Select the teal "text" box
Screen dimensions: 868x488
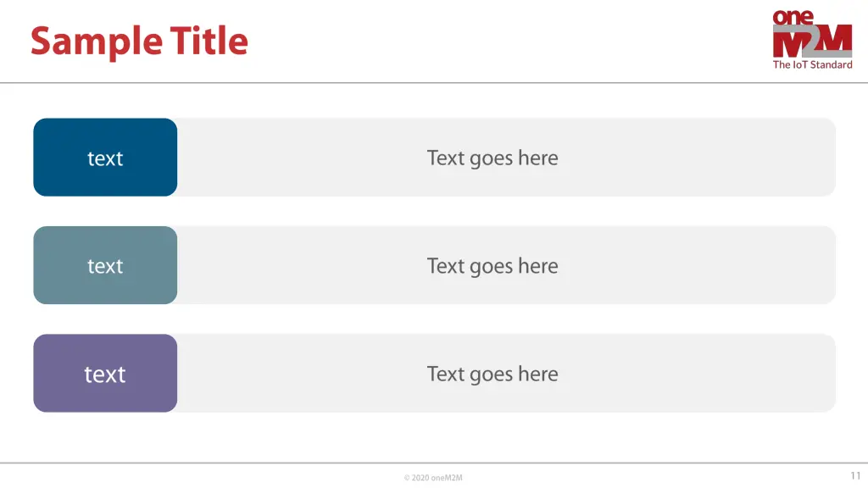[x=105, y=265]
